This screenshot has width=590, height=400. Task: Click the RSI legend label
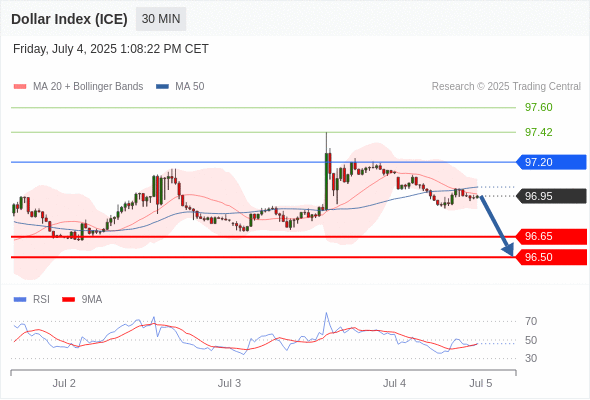click(41, 300)
